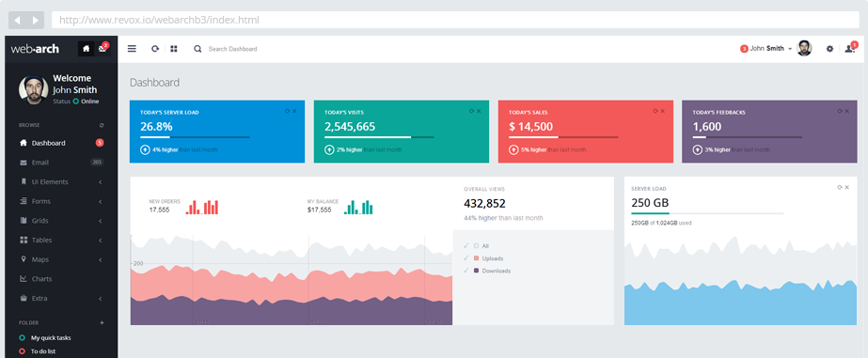Click the Dashboard page heading

pyautogui.click(x=154, y=83)
